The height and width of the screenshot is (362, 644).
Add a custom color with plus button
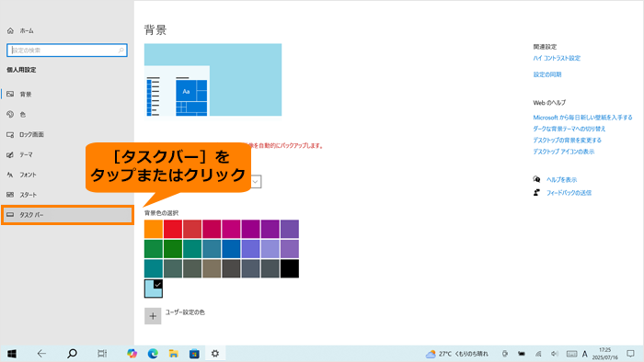[x=153, y=316]
